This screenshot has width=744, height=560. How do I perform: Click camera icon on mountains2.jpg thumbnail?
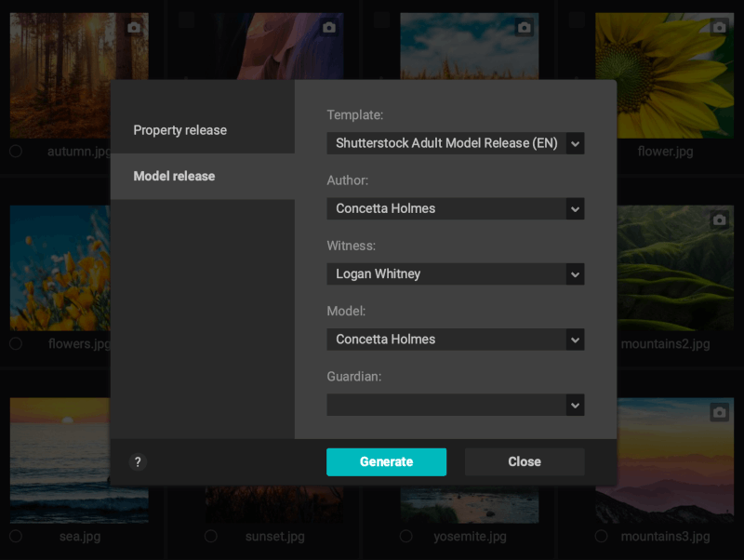pyautogui.click(x=719, y=220)
